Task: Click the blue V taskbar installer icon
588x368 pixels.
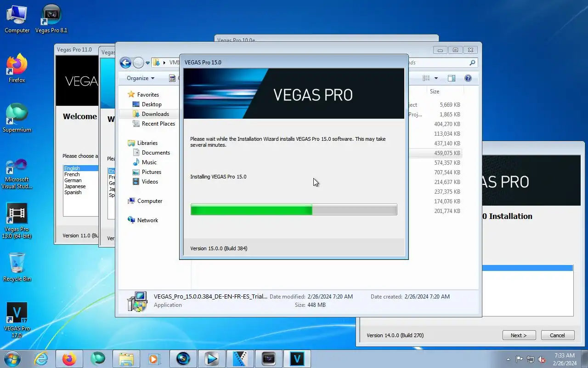Action: pos(297,358)
